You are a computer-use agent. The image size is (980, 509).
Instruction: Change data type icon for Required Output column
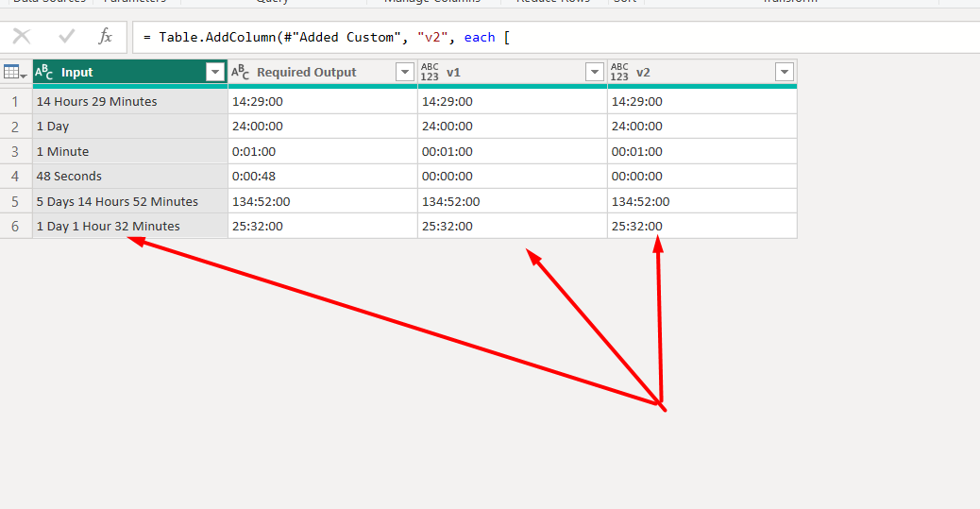tap(240, 73)
